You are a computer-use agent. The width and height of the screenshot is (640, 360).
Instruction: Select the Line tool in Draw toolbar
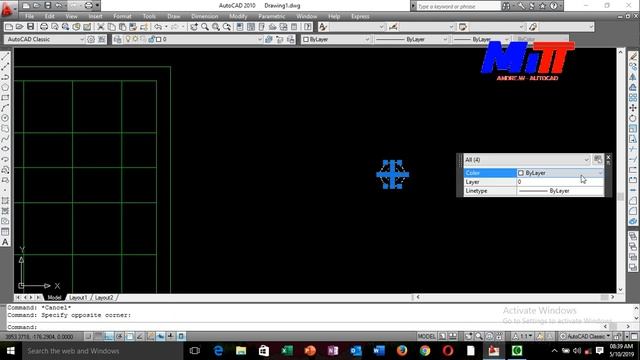coord(5,56)
